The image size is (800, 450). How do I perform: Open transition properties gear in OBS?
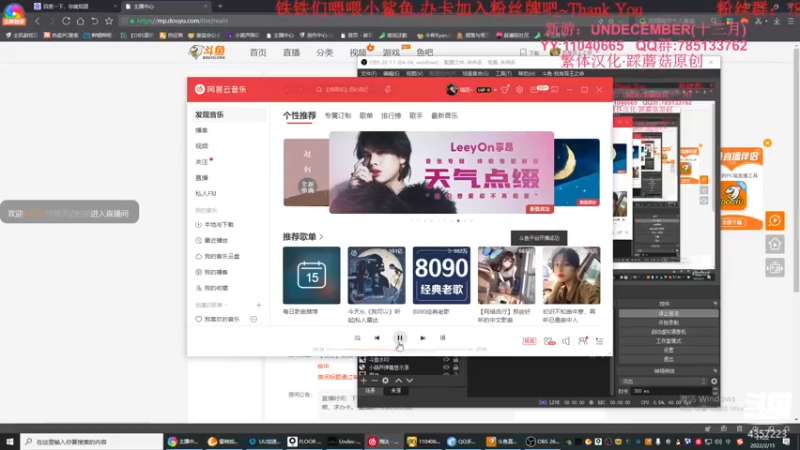point(714,381)
